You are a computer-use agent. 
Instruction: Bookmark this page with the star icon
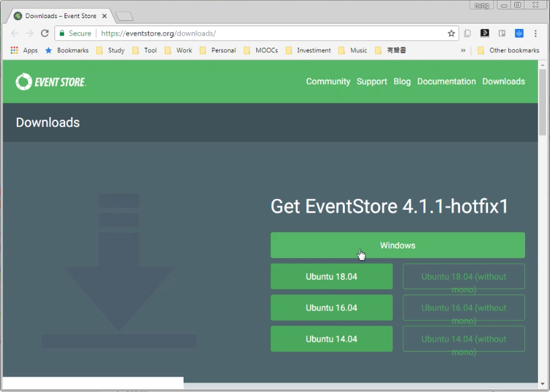(x=451, y=34)
